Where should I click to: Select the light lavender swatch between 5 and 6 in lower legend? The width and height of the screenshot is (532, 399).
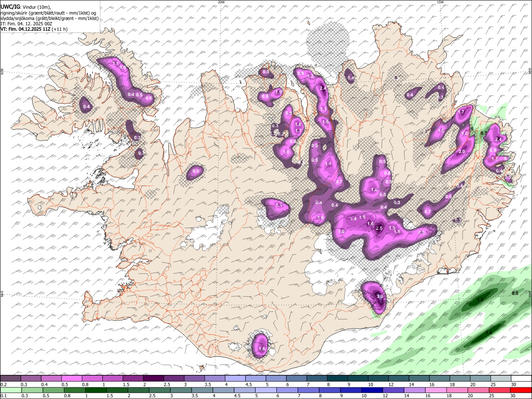pyautogui.click(x=266, y=390)
